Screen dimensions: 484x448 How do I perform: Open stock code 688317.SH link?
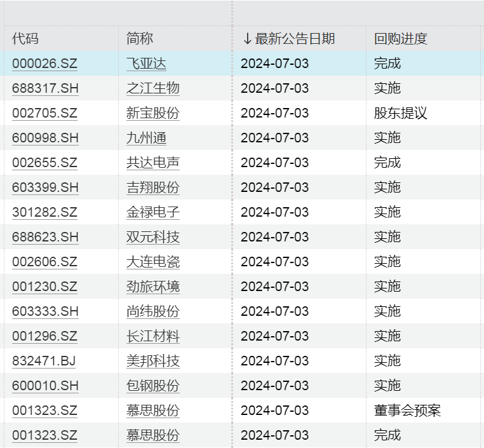tap(45, 88)
